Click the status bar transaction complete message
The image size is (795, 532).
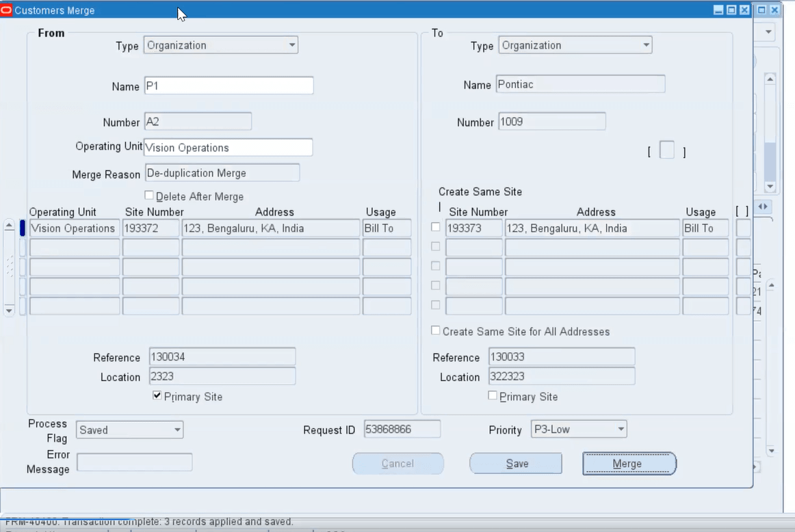coord(149,521)
